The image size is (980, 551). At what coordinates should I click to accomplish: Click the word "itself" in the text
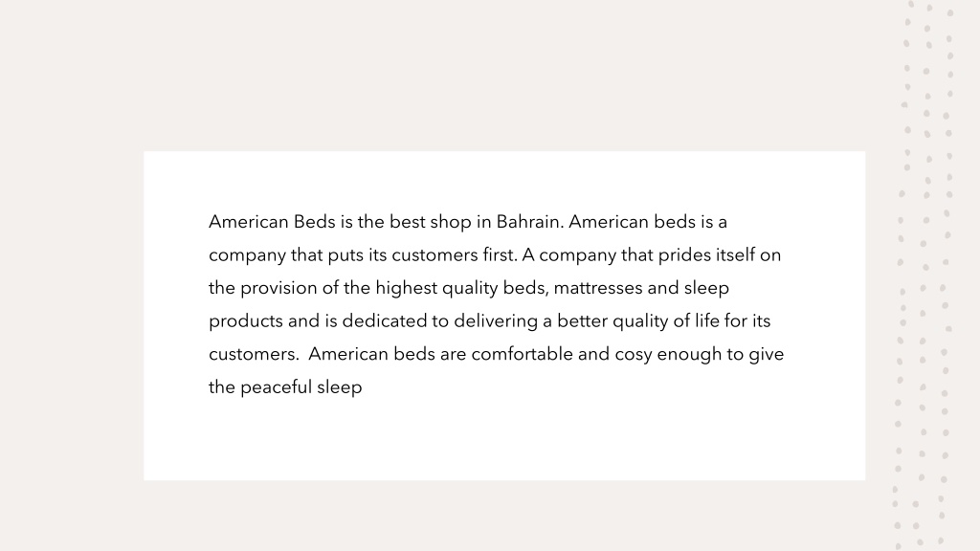click(736, 254)
